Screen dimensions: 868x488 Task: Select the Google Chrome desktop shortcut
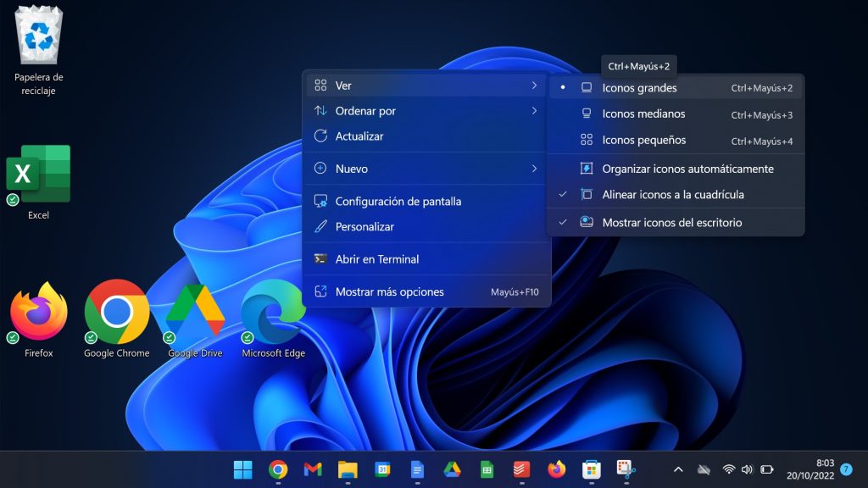click(116, 319)
